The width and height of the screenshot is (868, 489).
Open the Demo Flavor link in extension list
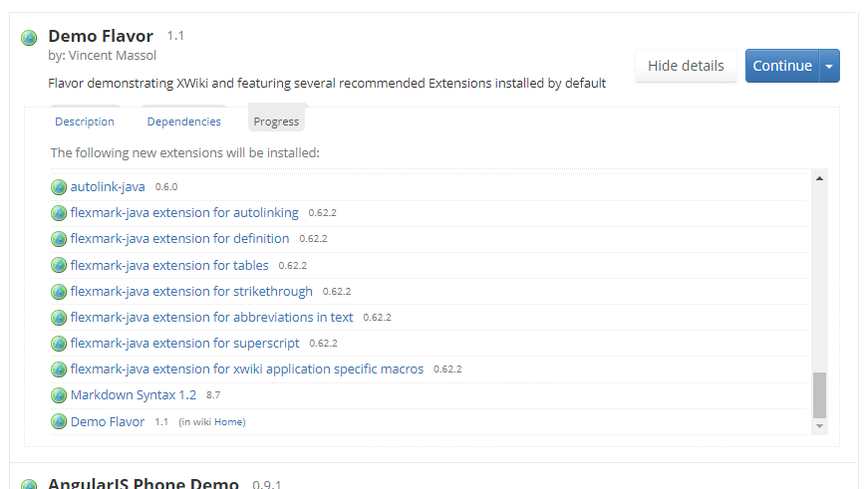tap(108, 422)
